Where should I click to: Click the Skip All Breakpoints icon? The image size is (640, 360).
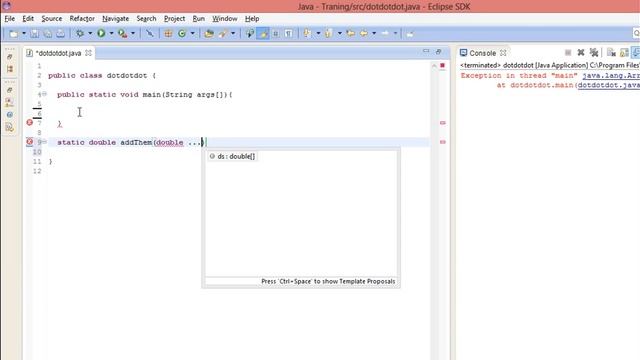click(150, 33)
